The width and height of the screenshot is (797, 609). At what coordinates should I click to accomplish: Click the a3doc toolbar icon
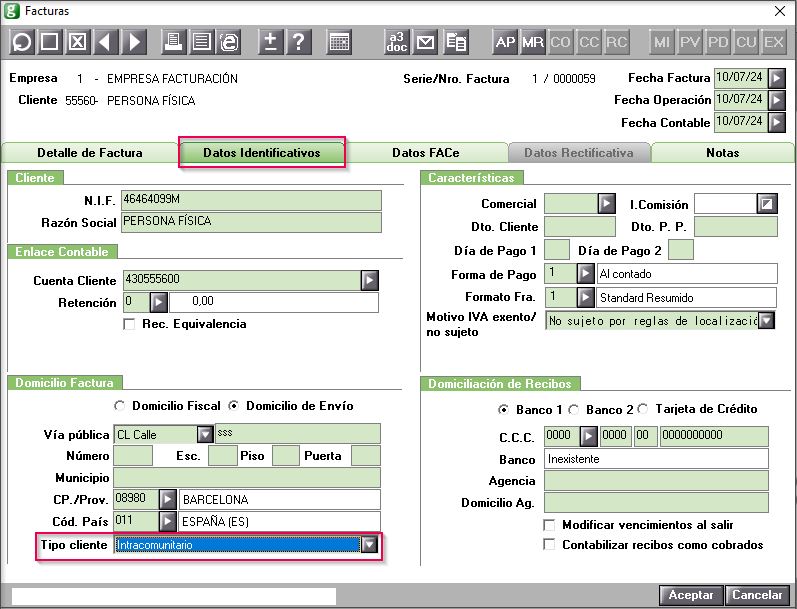(x=396, y=42)
